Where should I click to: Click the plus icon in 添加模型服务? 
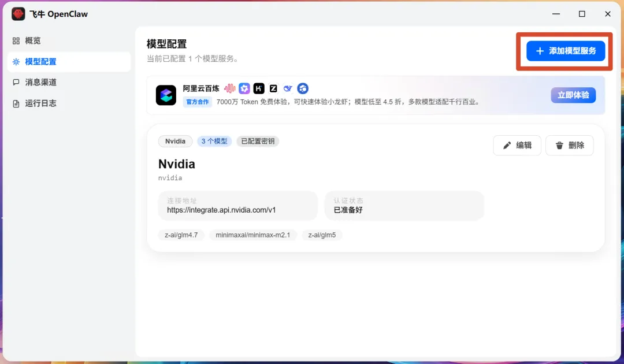[x=540, y=51]
